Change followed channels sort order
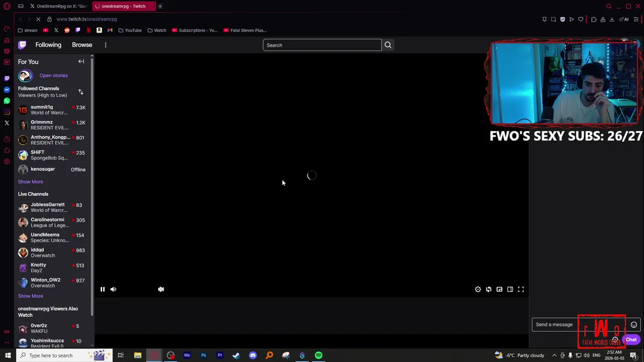This screenshot has height=362, width=644. [80, 92]
